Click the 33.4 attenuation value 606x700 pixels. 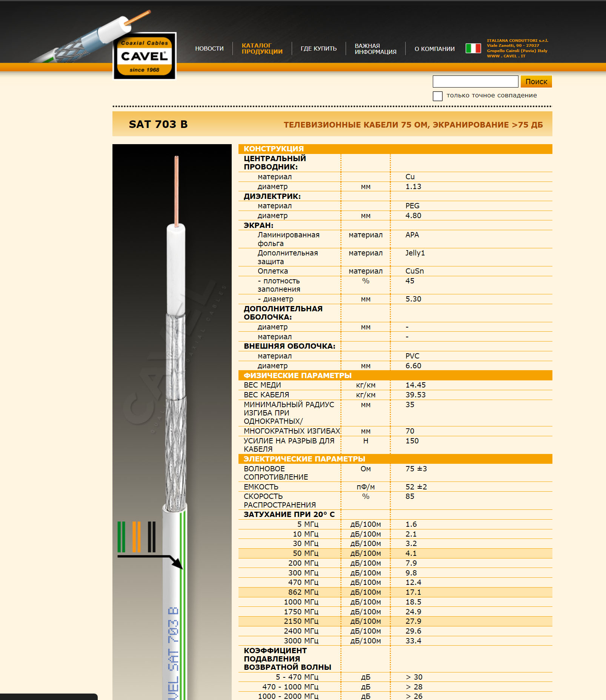pyautogui.click(x=413, y=641)
